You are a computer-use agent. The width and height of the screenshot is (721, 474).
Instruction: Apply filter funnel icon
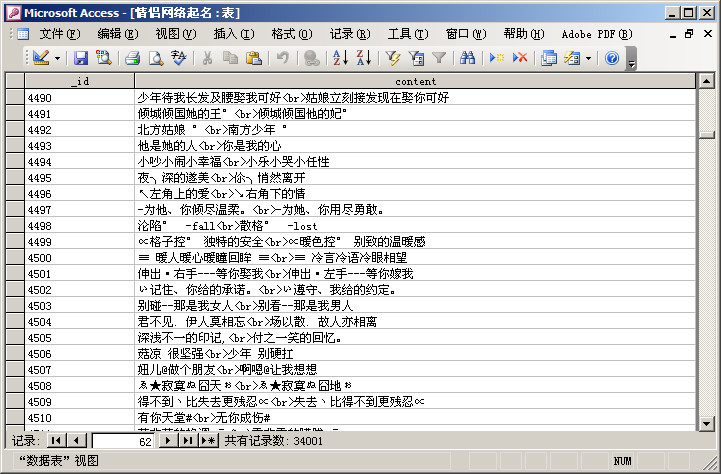(439, 58)
